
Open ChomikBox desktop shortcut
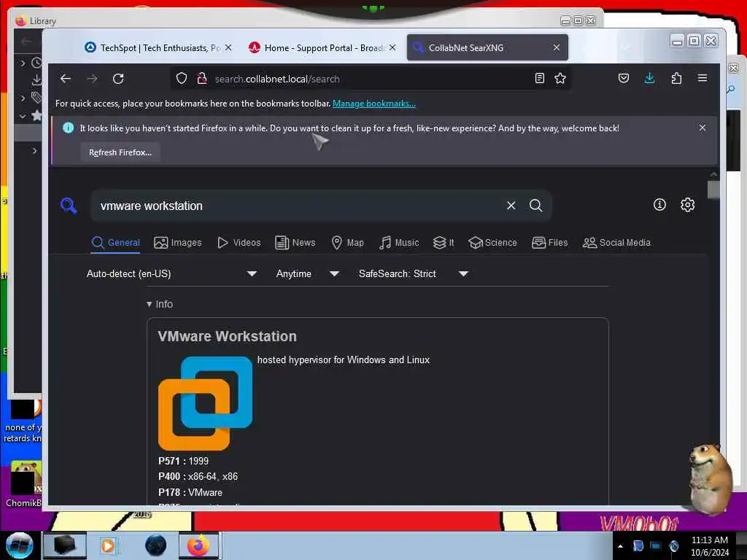tap(23, 483)
